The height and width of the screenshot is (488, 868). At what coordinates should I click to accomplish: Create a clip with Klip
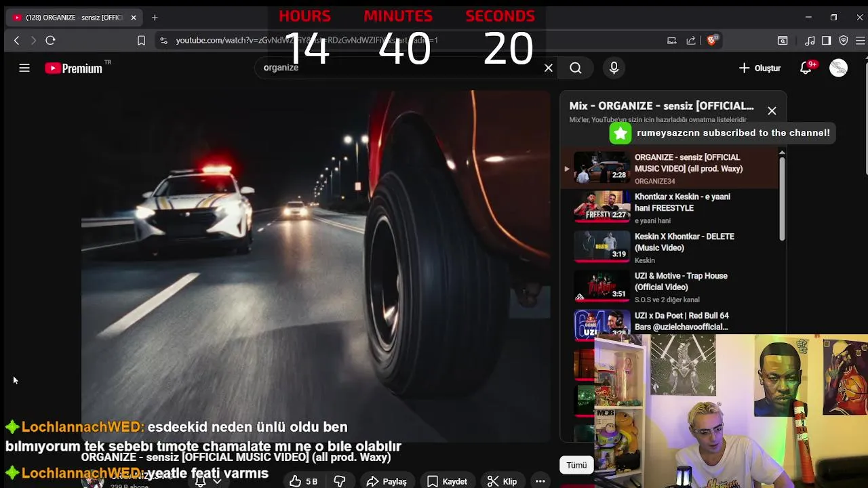(x=502, y=481)
